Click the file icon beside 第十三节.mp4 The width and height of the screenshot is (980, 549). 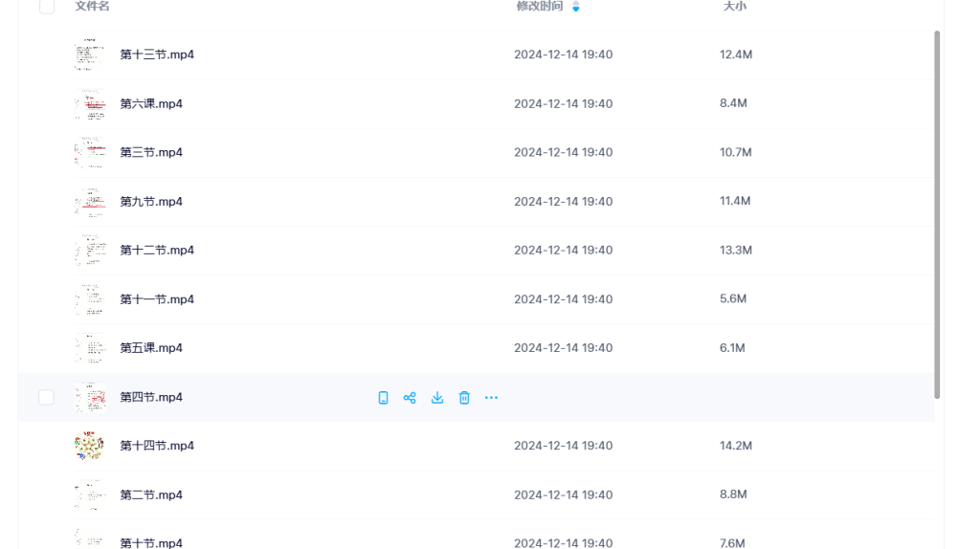[90, 55]
